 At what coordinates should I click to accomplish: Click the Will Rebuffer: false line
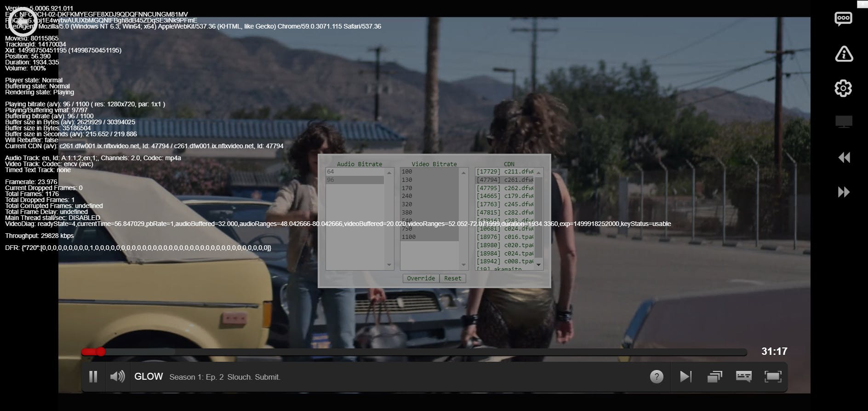[x=32, y=140]
